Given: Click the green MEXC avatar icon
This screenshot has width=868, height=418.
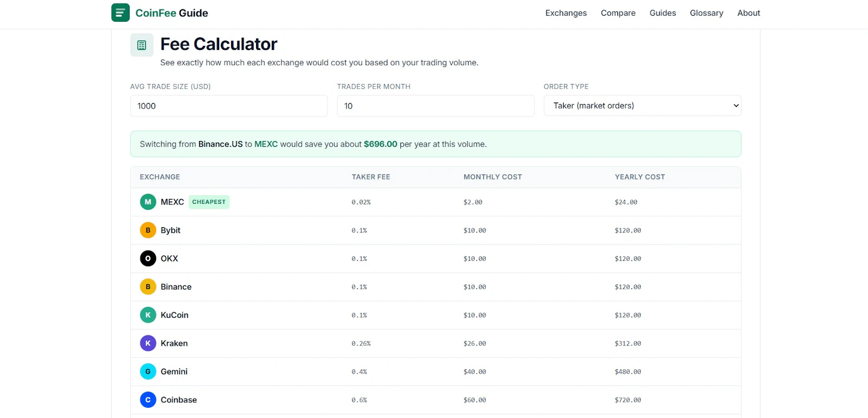Looking at the screenshot, I should pos(148,202).
